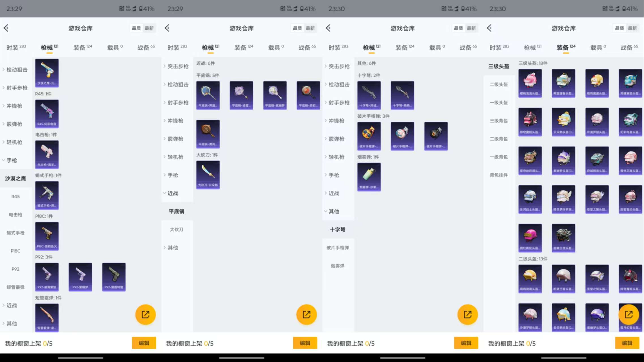
Task: Select the 大砍刀-云朵鹅 machete item icon
Action: pyautogui.click(x=208, y=175)
